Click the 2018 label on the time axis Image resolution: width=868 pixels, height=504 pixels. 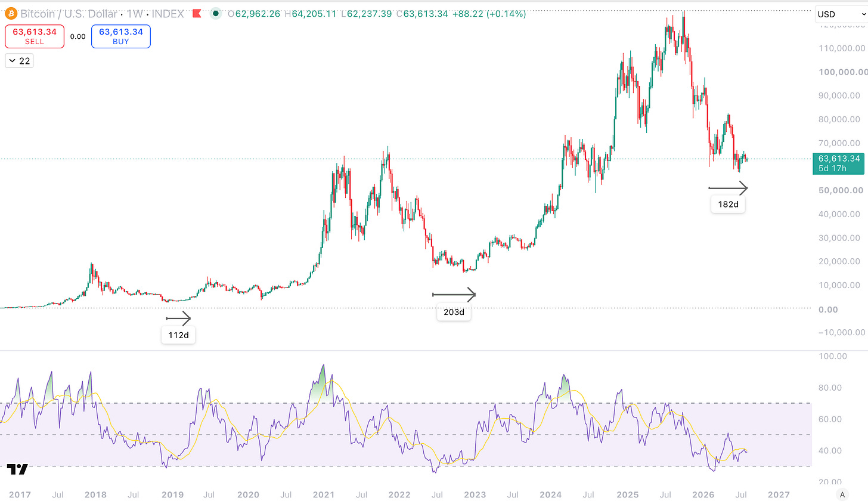pos(95,494)
